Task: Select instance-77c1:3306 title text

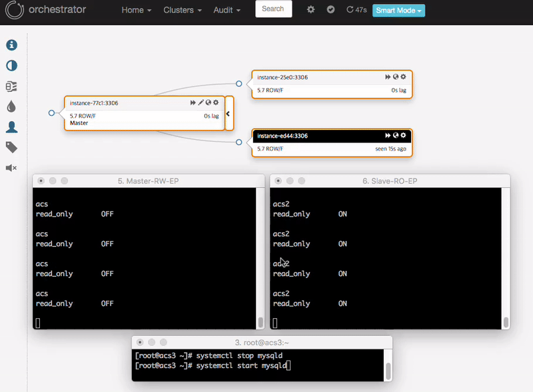Action: coord(94,103)
